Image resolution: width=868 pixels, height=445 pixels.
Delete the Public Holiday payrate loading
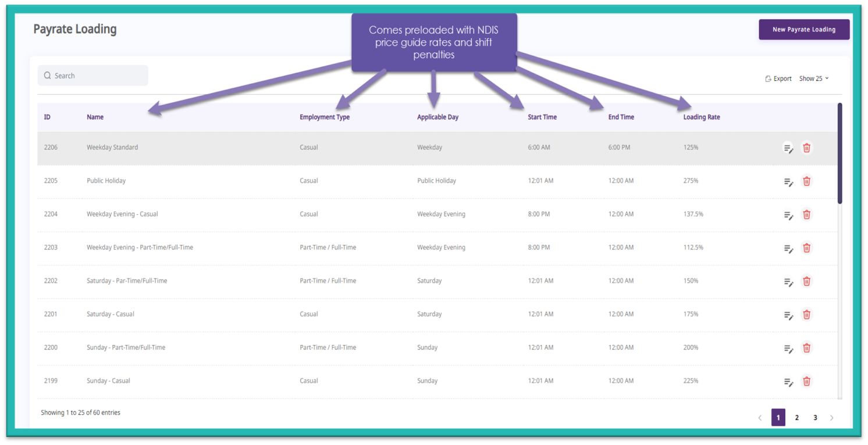point(806,181)
